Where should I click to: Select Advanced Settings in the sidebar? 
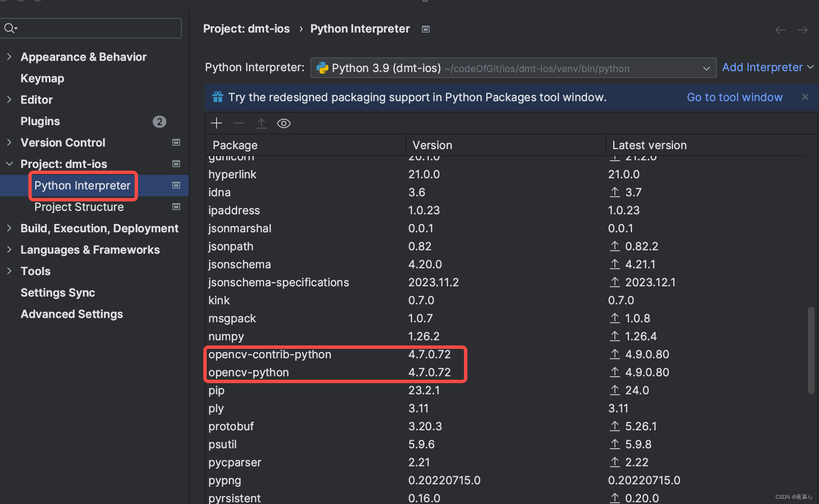pos(71,314)
